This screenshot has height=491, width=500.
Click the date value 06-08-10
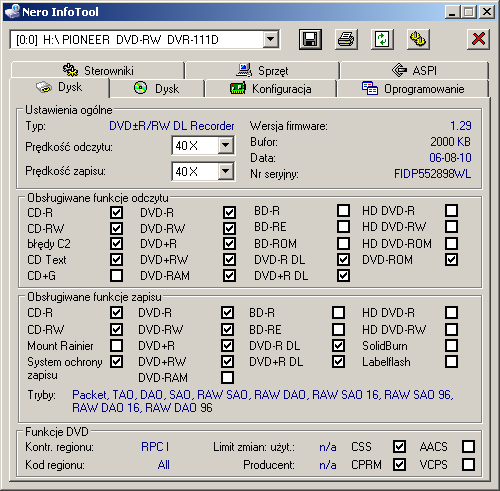(450, 158)
